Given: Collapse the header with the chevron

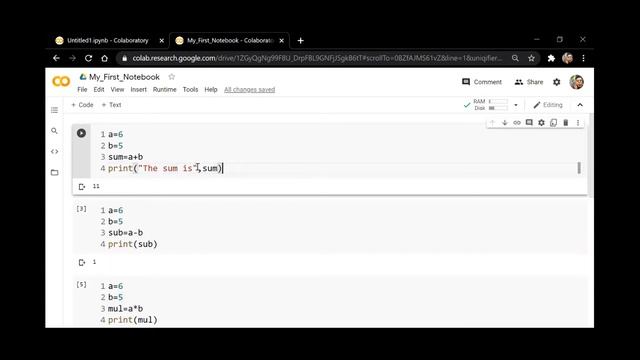Looking at the screenshot, I should tap(580, 105).
